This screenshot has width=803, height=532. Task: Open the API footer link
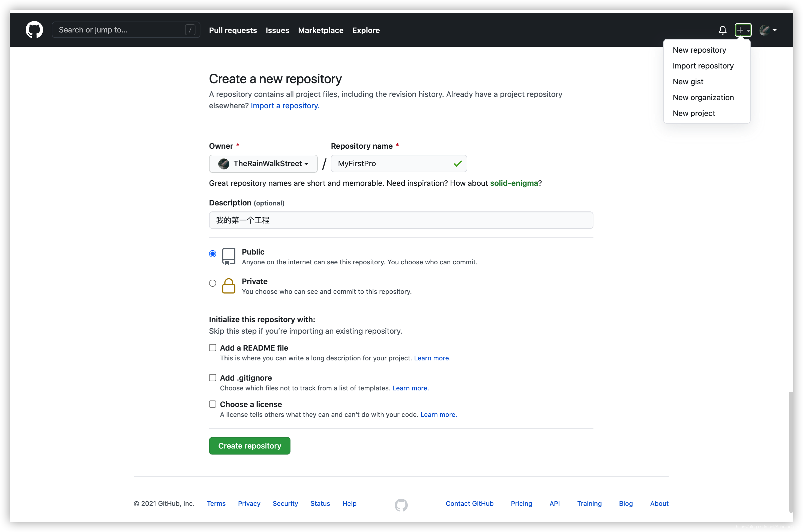pos(555,504)
